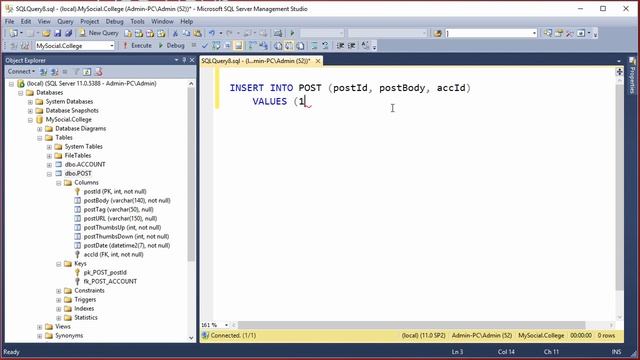Open the Query menu

pyautogui.click(x=65, y=21)
